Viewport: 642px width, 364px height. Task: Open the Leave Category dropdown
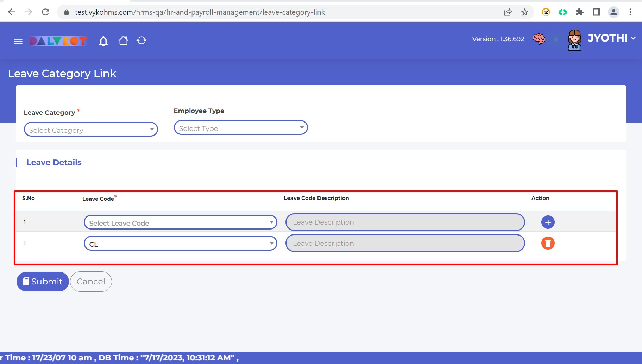coord(91,130)
